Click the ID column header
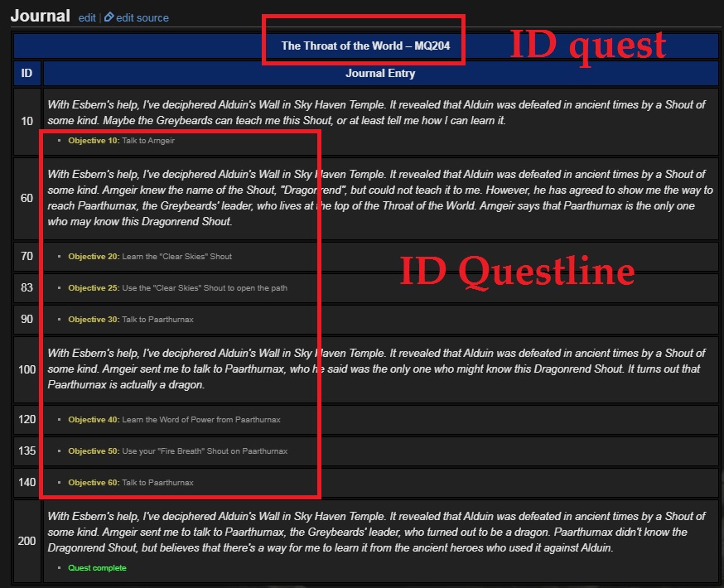Screen dimensions: 724x588 27,74
